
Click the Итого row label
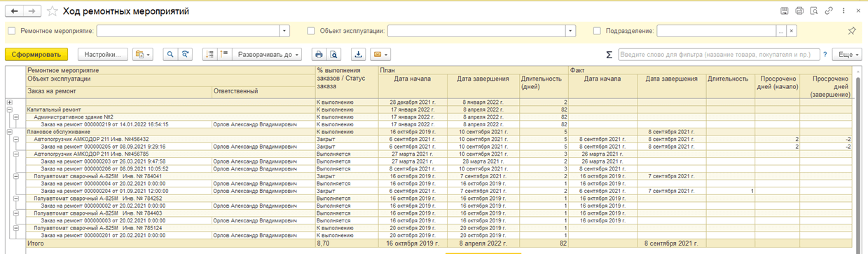[x=35, y=243]
